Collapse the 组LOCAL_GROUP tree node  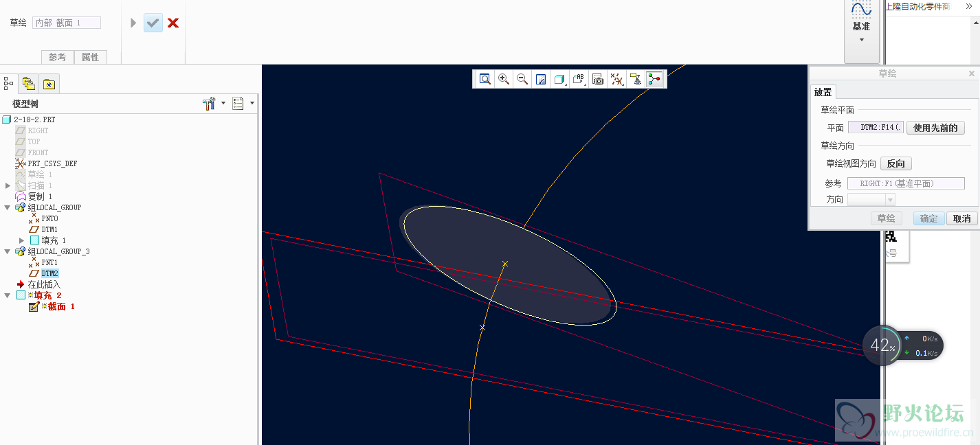[x=8, y=207]
